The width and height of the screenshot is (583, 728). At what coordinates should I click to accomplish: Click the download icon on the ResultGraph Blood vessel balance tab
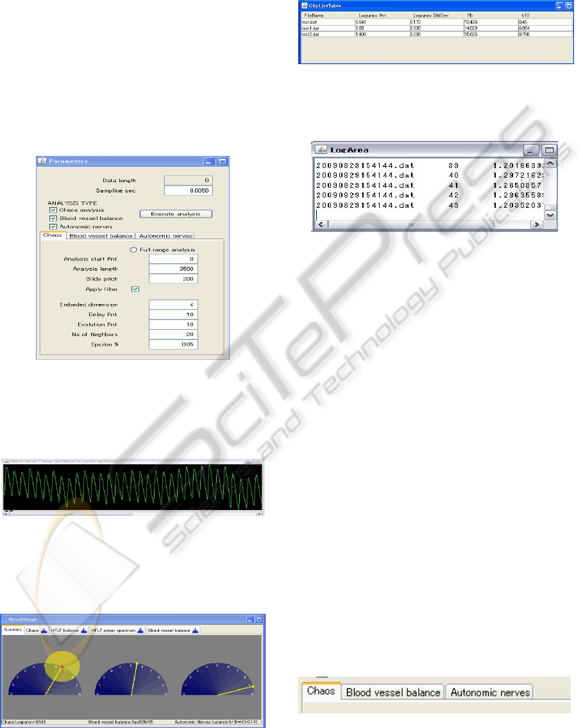(x=195, y=631)
